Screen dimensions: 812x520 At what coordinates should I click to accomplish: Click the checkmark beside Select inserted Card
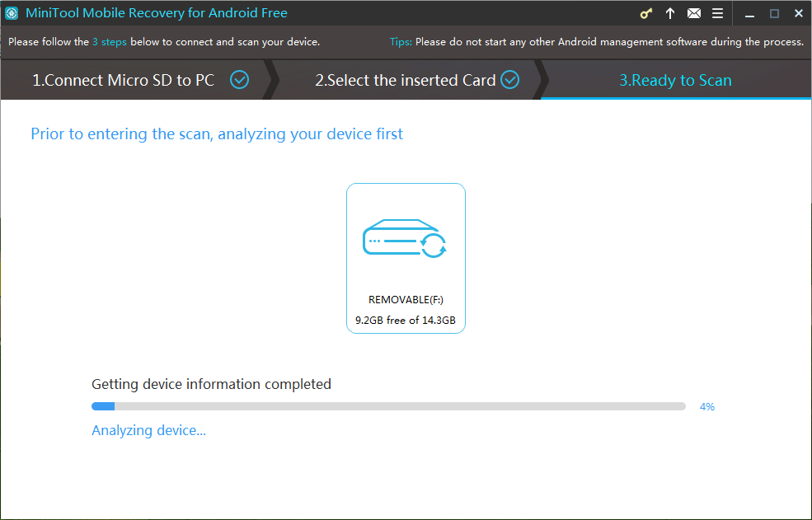tap(510, 80)
